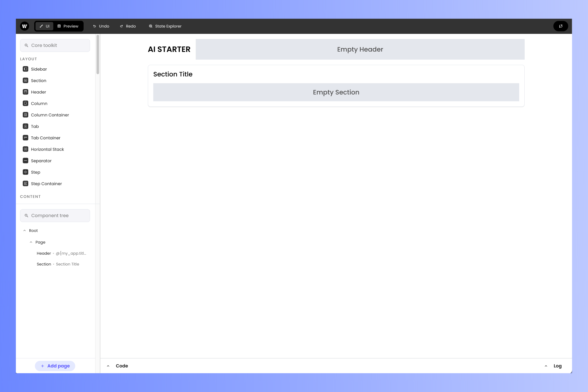Select Section node in component tree

point(58,264)
